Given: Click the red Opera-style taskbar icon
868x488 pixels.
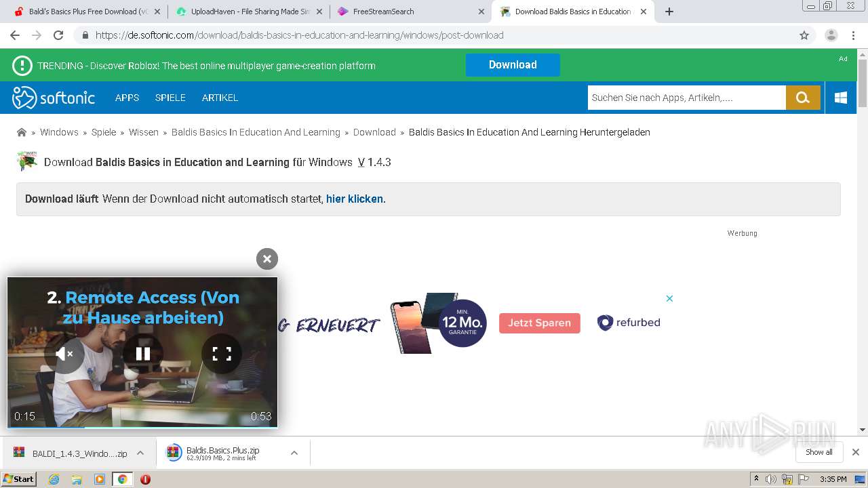Looking at the screenshot, I should click(145, 479).
